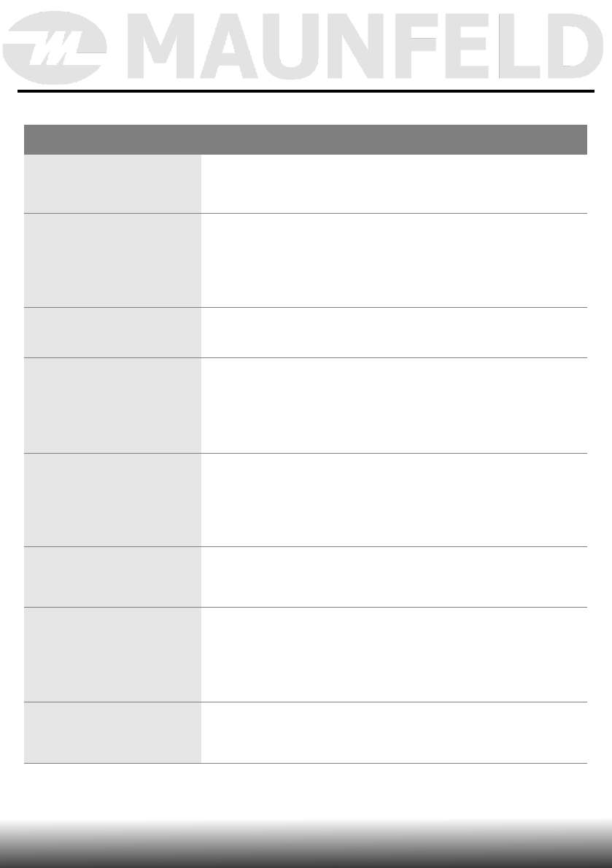Viewport: 612px width, 868px height.
Task: Select the gray left cell of fifth table row
Action: point(112,500)
